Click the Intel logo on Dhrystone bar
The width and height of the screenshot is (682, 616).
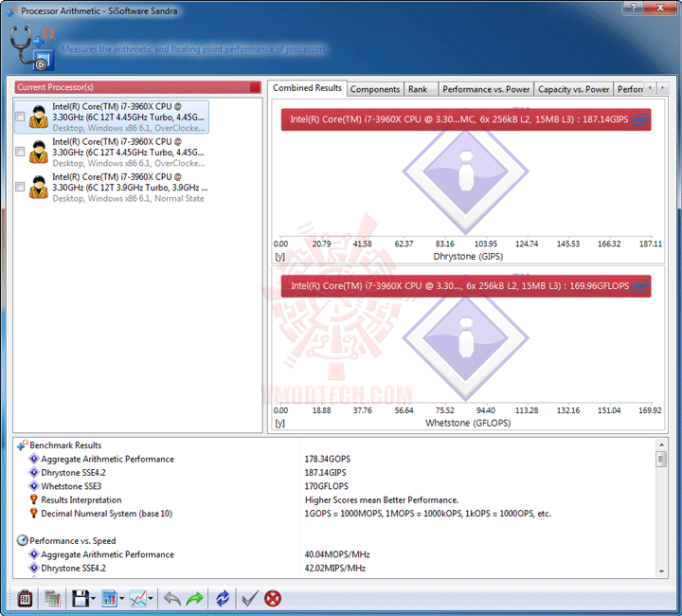coord(639,119)
